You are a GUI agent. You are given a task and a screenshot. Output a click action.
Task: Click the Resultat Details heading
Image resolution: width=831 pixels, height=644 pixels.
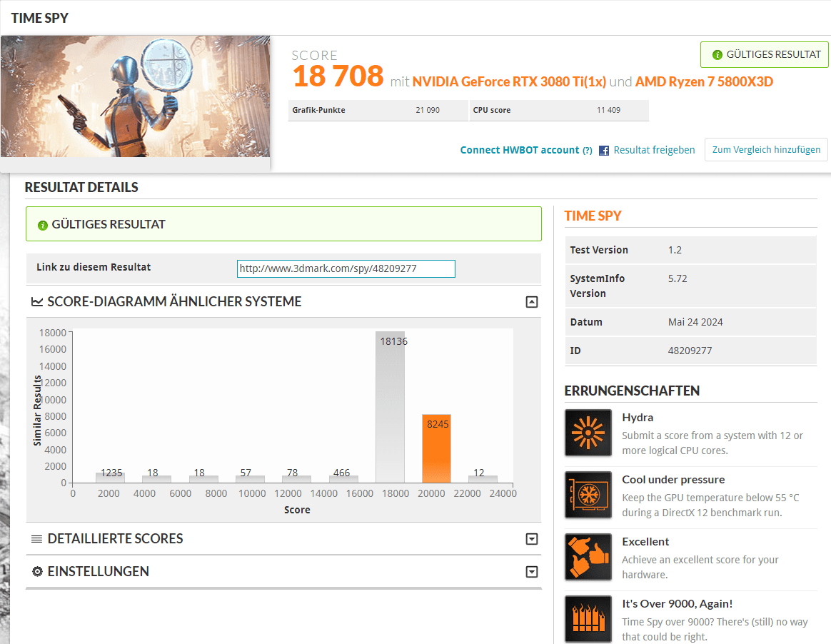click(x=81, y=188)
